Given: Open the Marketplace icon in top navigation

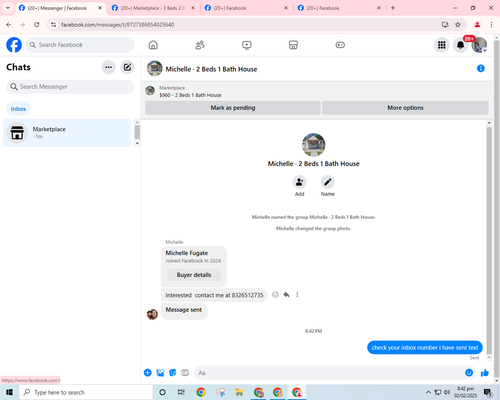Looking at the screenshot, I should coord(293,45).
